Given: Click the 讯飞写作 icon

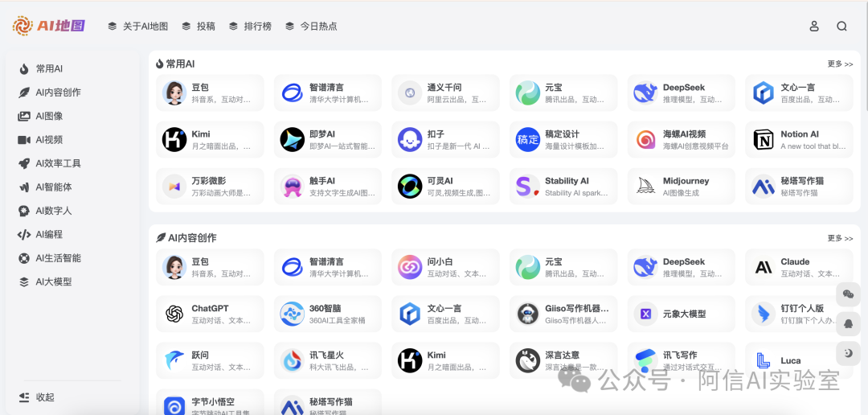Looking at the screenshot, I should [645, 360].
